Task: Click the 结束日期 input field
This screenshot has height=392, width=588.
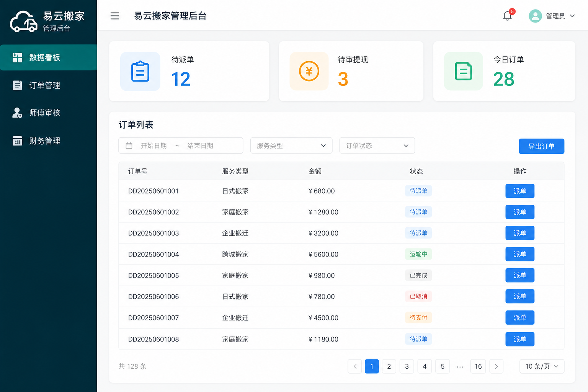Action: (201, 145)
